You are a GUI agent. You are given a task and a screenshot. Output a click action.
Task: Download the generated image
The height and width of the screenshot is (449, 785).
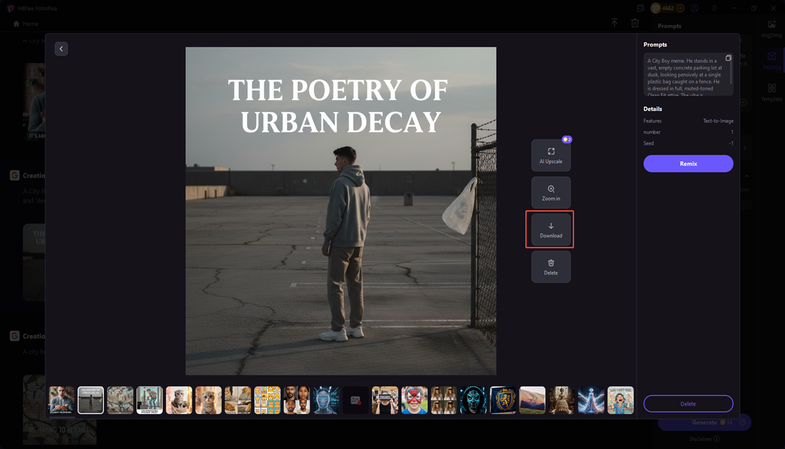click(551, 229)
